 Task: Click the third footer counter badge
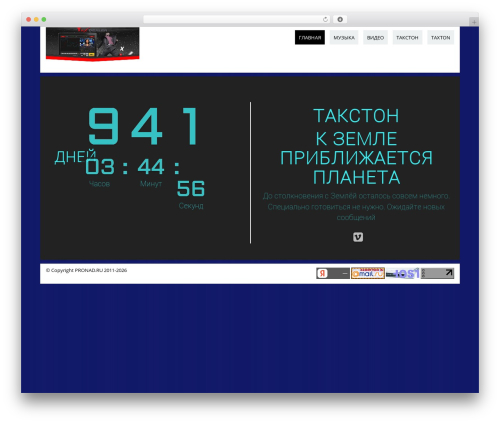(x=403, y=273)
